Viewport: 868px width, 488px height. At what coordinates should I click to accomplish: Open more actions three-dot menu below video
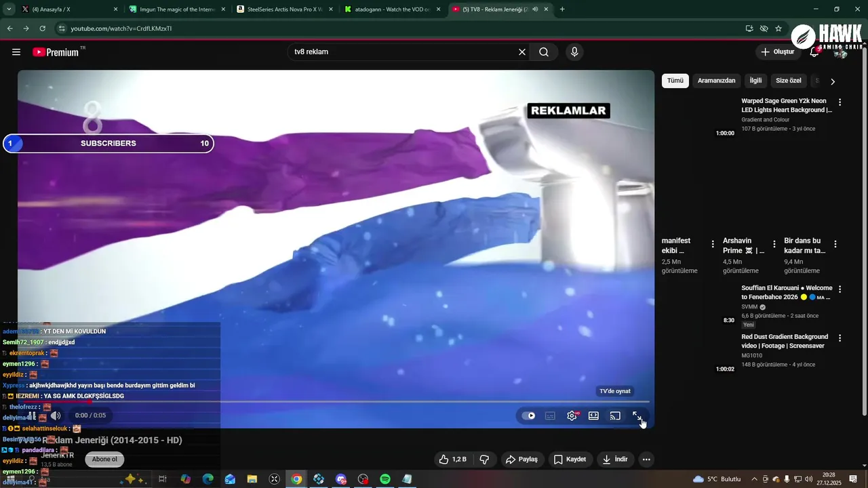pos(646,459)
